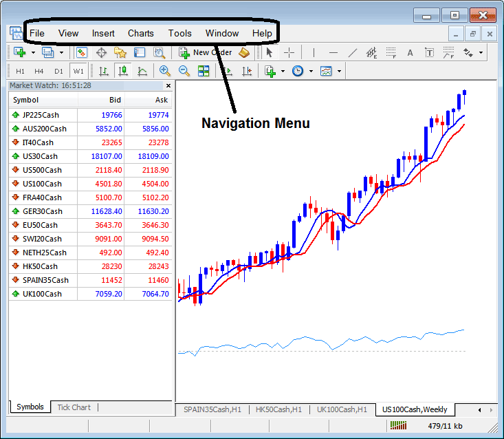Tile windows with the grid icon

[x=204, y=71]
